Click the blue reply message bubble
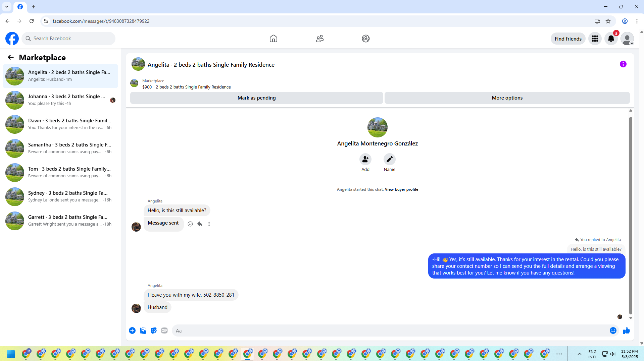The image size is (644, 361). [x=527, y=266]
